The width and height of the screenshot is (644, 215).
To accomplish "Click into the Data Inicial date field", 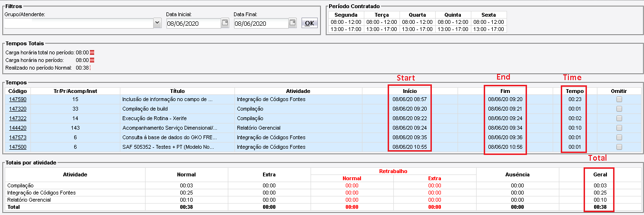I will 193,23.
